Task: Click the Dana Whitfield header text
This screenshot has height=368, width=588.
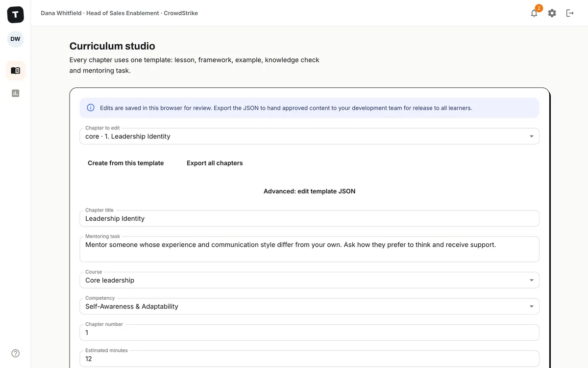Action: point(120,13)
